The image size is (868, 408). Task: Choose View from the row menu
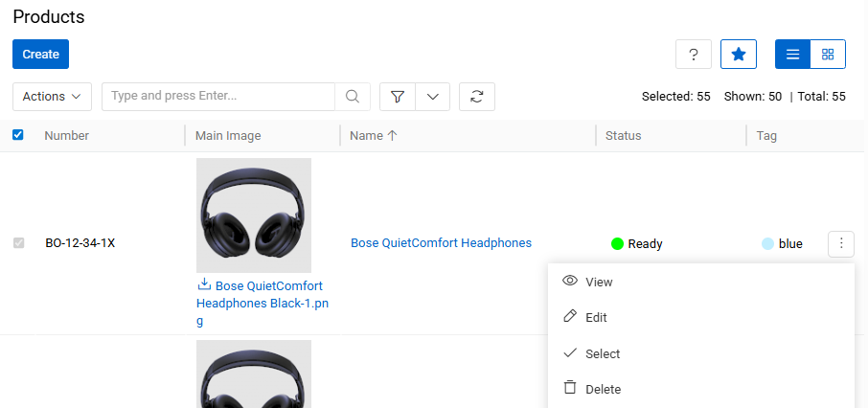coord(701,282)
